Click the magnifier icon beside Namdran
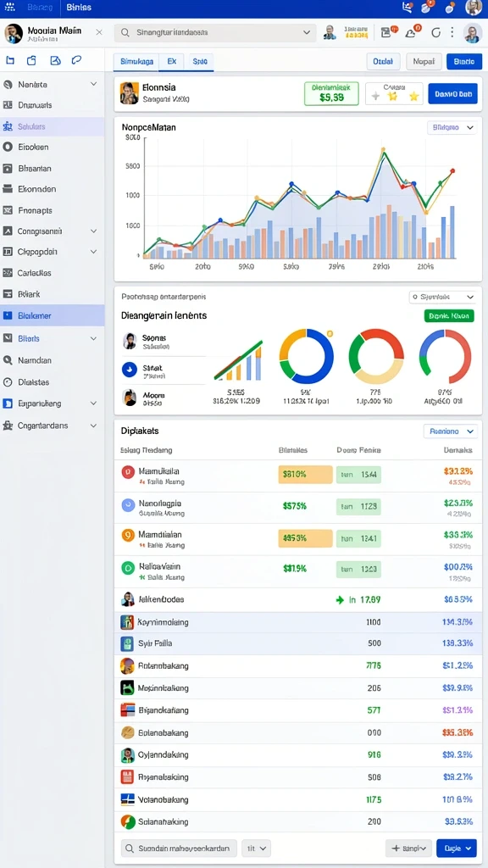Viewport: 488px width, 868px height. (x=8, y=360)
